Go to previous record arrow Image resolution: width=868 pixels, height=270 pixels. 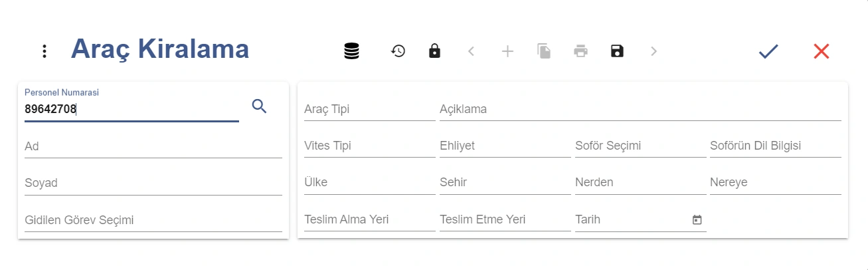tap(471, 51)
